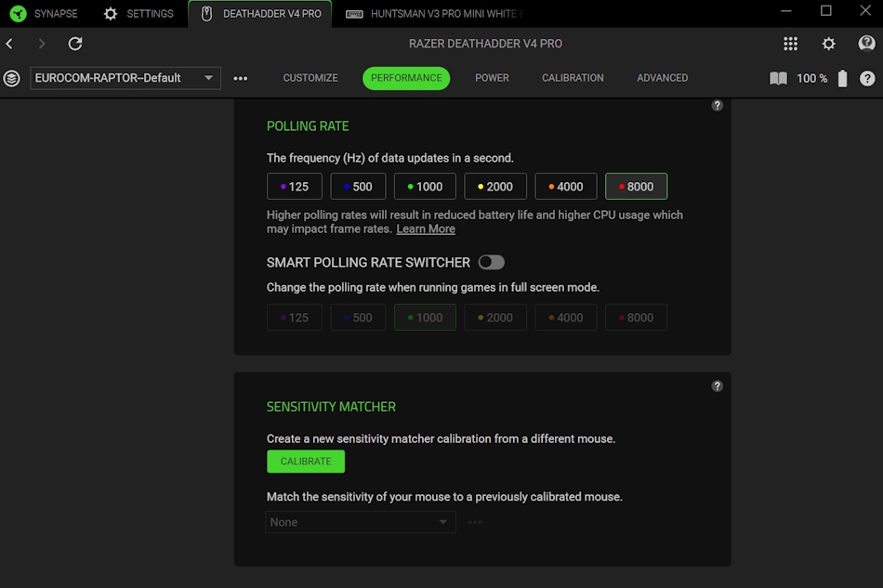Open the feedback icon in the title bar
The width and height of the screenshot is (883, 588).
click(866, 44)
